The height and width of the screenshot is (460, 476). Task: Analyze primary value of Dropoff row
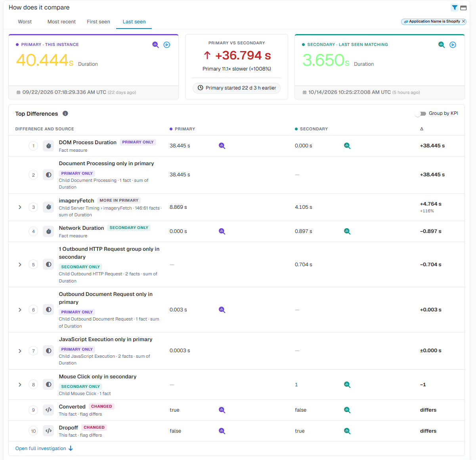222,431
